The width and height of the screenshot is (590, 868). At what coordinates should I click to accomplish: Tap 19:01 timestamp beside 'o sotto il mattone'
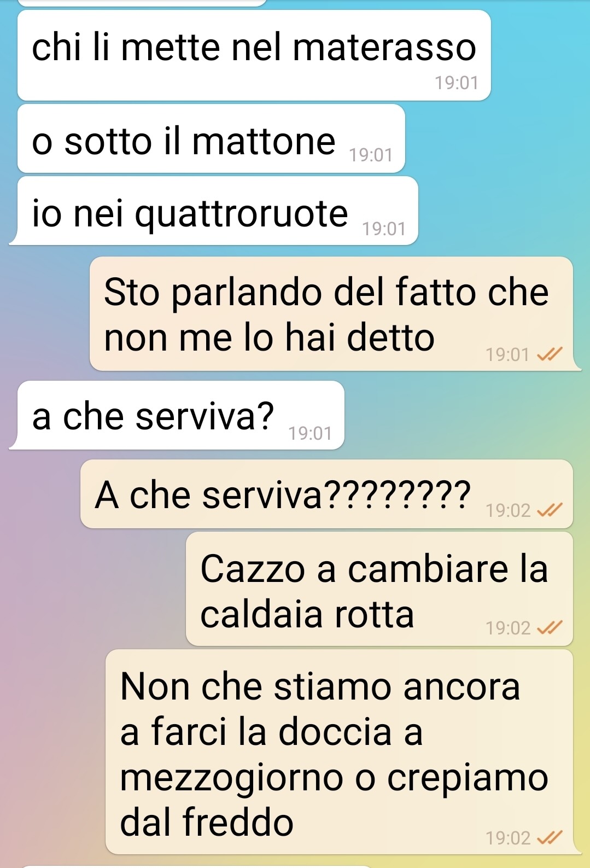click(x=371, y=155)
